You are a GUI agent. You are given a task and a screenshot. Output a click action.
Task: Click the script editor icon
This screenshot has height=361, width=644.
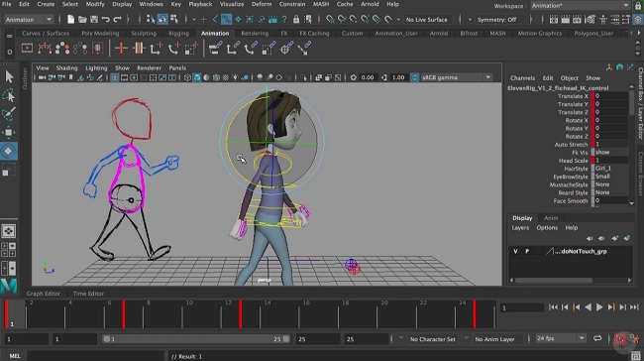pyautogui.click(x=636, y=356)
